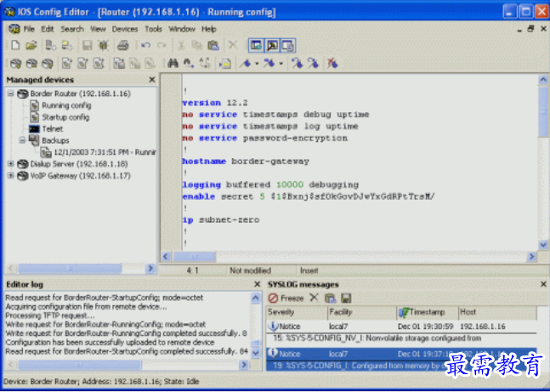Image resolution: width=550 pixels, height=392 pixels.
Task: Click the grayed-out Save floppy disk icon
Action: [87, 45]
